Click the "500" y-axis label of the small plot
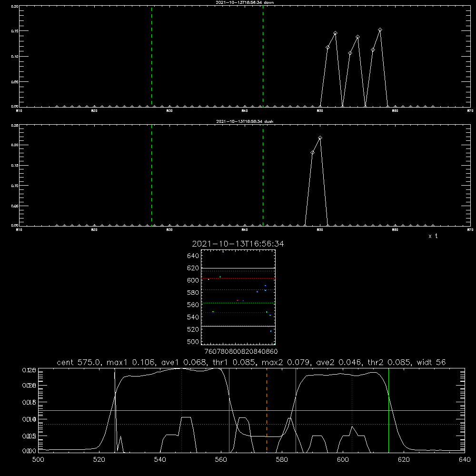This screenshot has height=476, width=476. coord(193,342)
